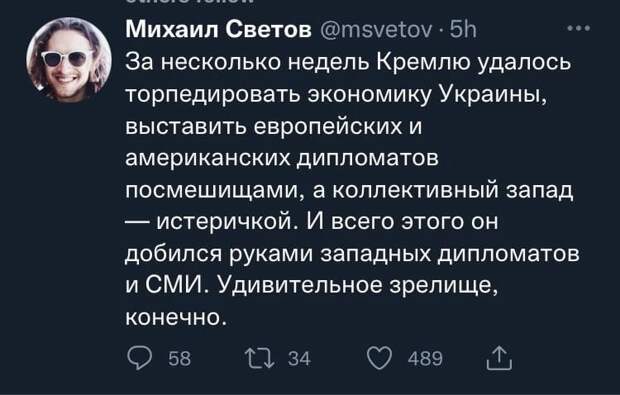Click the tweet line starting 'За несколько недель'
This screenshot has width=620, height=395.
pyautogui.click(x=348, y=62)
